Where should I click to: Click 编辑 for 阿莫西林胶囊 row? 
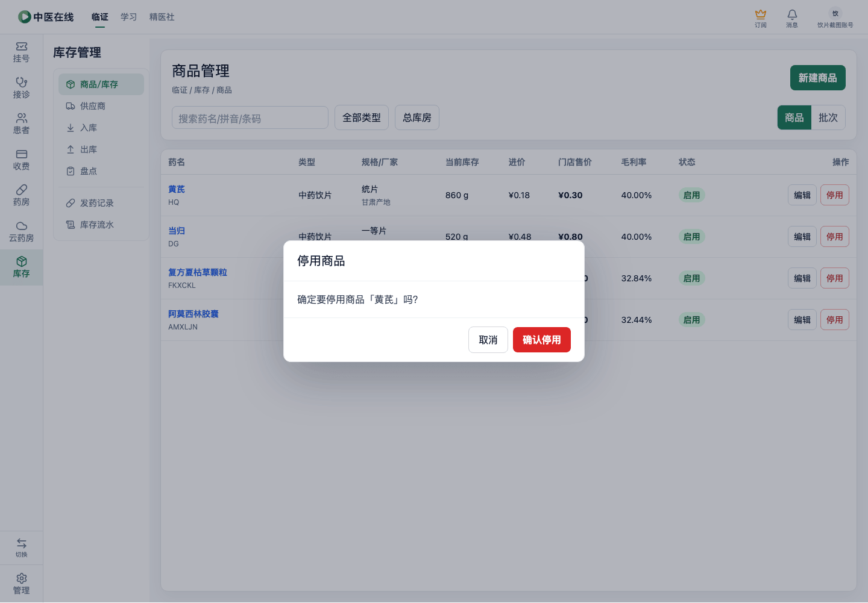pos(802,320)
